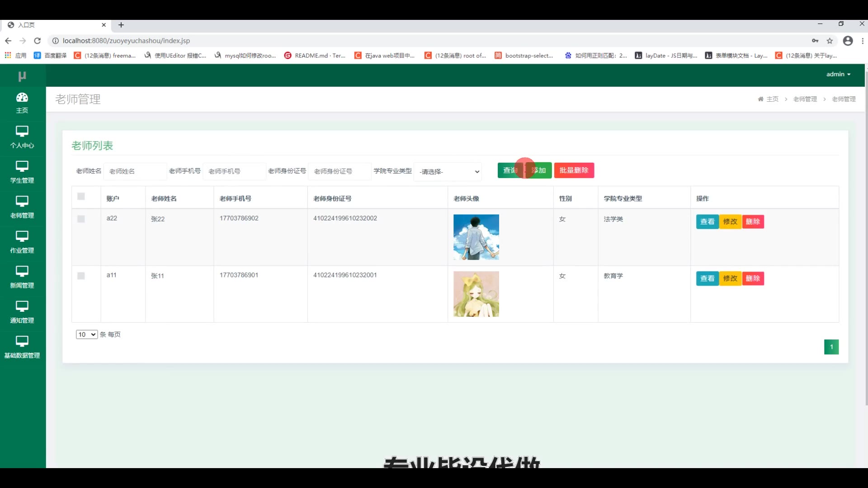
Task: Bookmark page with the star icon
Action: point(830,41)
